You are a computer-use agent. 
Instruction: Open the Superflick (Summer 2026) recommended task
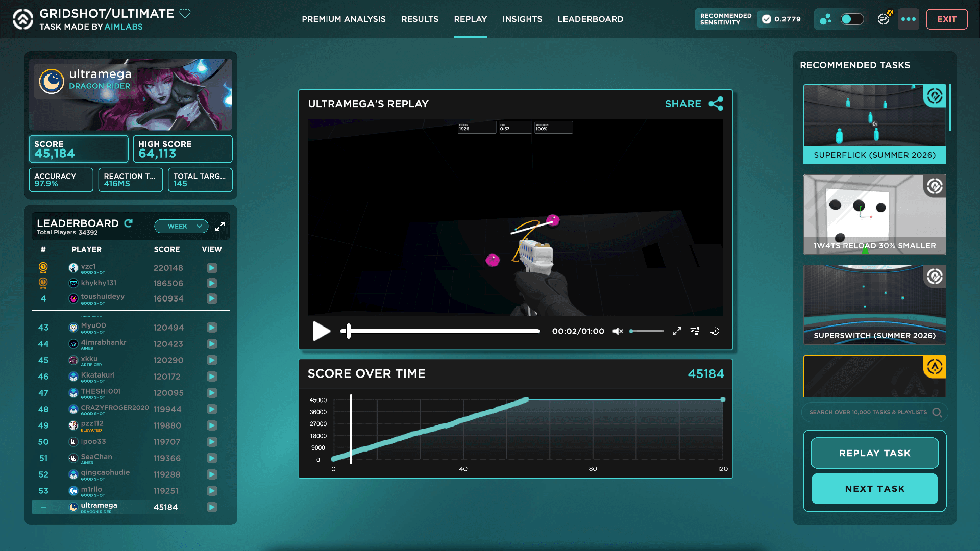pyautogui.click(x=874, y=124)
